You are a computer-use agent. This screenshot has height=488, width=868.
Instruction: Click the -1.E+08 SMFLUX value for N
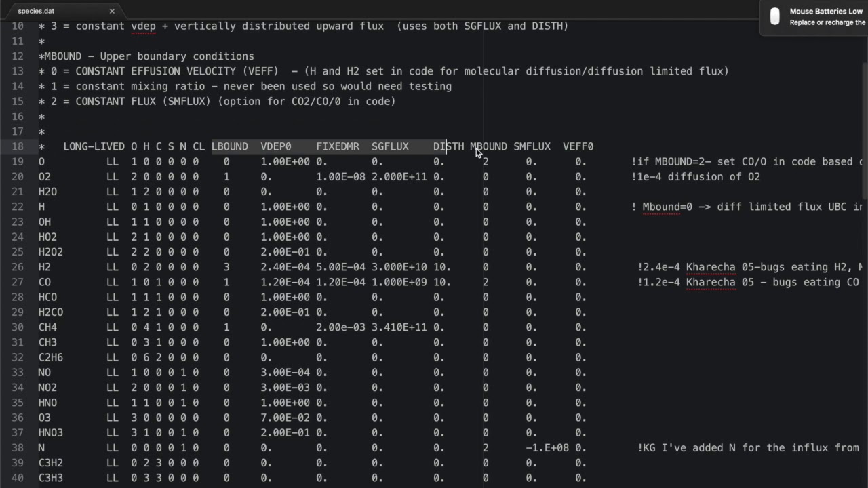pyautogui.click(x=547, y=448)
